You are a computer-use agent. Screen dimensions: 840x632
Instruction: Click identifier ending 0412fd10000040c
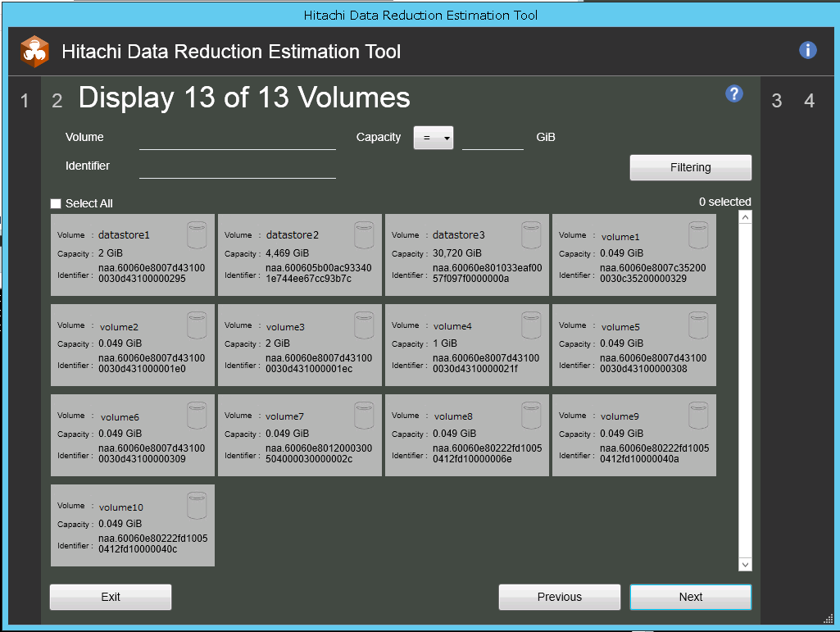[x=152, y=543]
